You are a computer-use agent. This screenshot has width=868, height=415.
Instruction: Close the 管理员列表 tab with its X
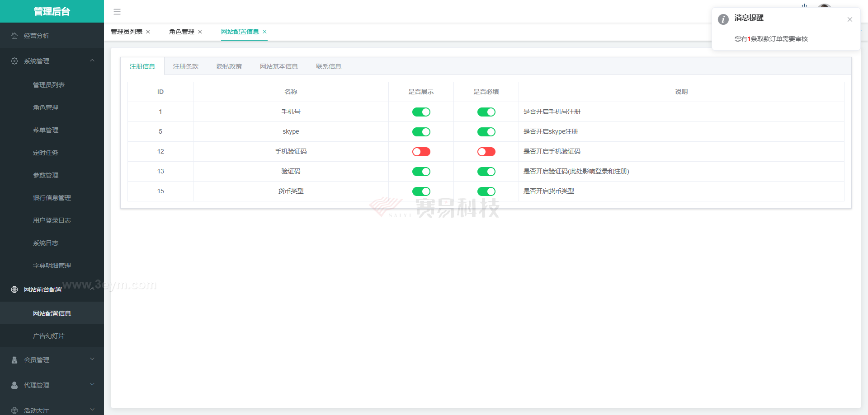tap(148, 32)
